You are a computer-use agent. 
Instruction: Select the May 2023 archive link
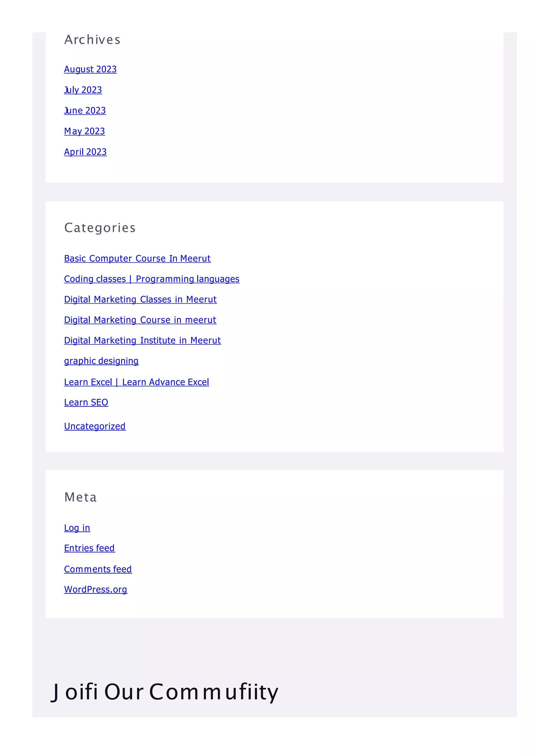tap(84, 131)
